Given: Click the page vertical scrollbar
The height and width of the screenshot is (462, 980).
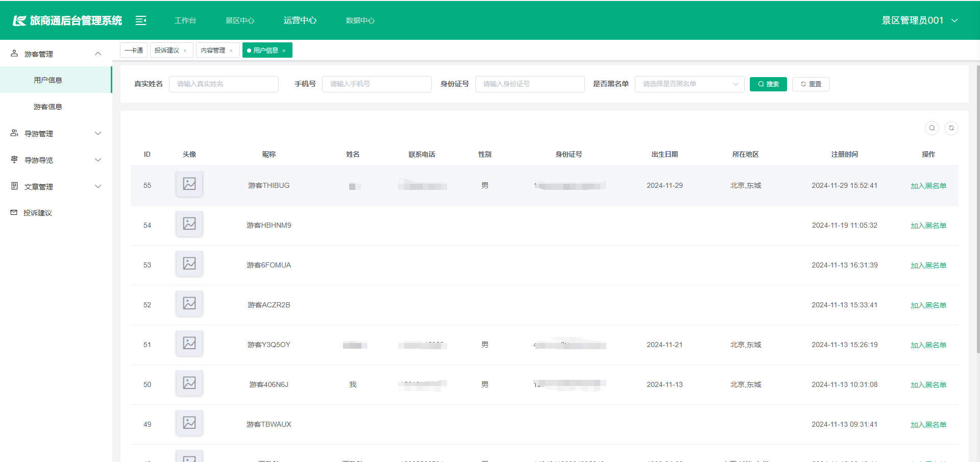Looking at the screenshot, I should pos(978,209).
